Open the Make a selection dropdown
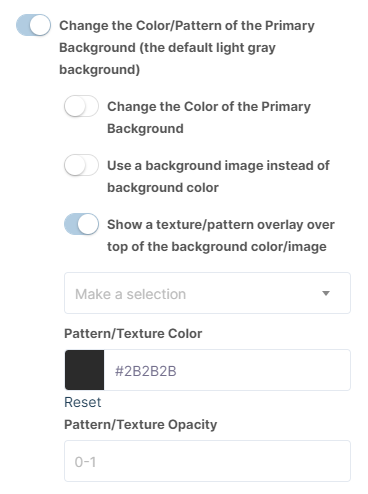The height and width of the screenshot is (494, 368). (x=207, y=293)
